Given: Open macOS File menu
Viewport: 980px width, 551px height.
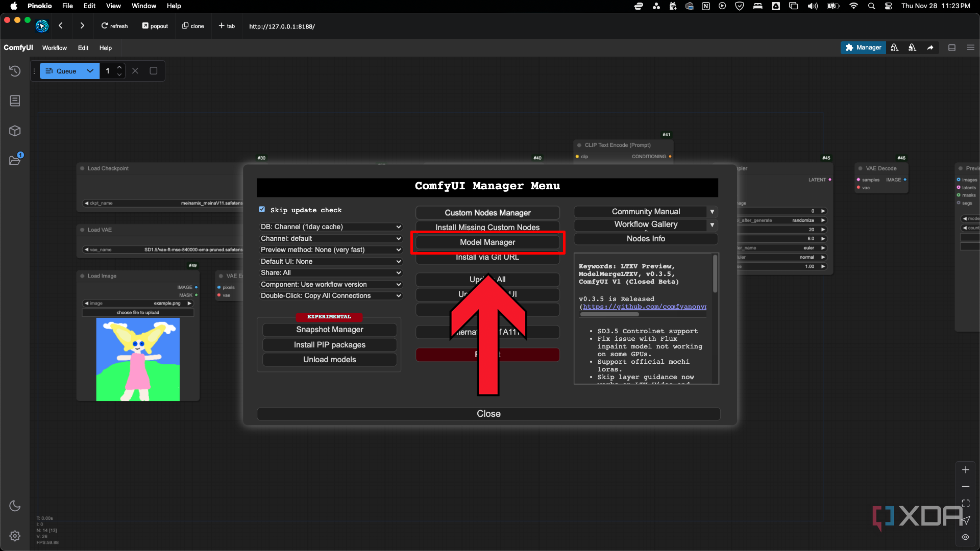Looking at the screenshot, I should click(x=67, y=6).
